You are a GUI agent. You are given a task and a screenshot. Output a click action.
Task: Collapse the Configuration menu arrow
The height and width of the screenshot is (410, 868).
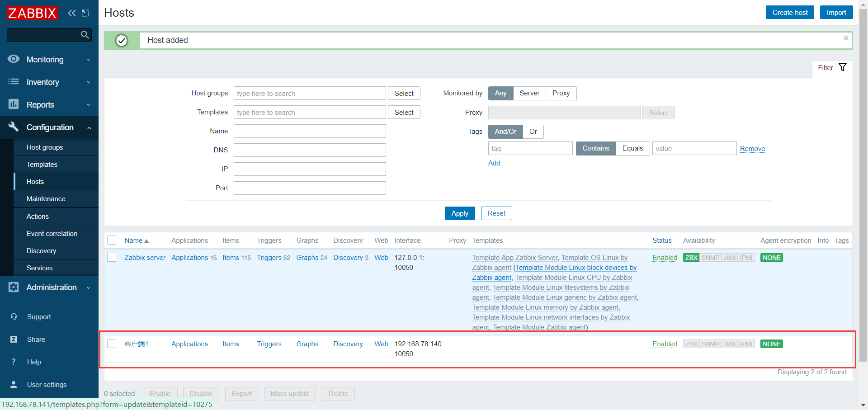pos(89,128)
